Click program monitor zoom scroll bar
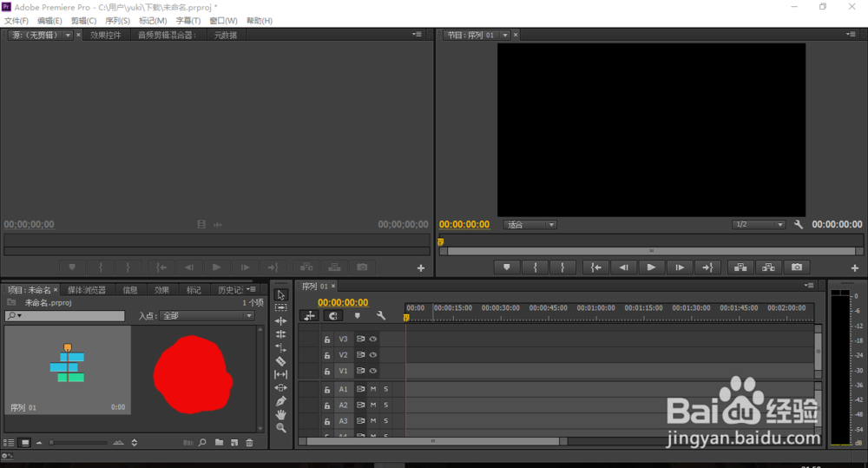The width and height of the screenshot is (868, 468). (651, 251)
